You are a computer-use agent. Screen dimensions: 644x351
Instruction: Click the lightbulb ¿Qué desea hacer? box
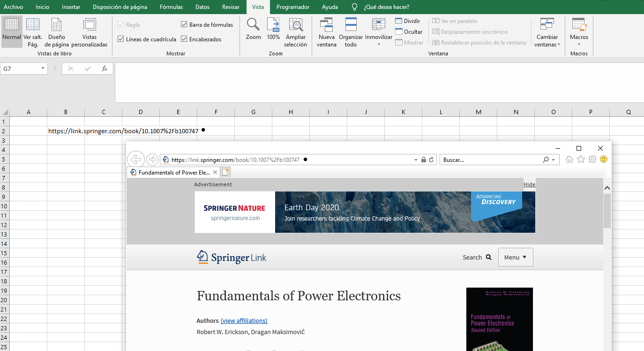381,7
